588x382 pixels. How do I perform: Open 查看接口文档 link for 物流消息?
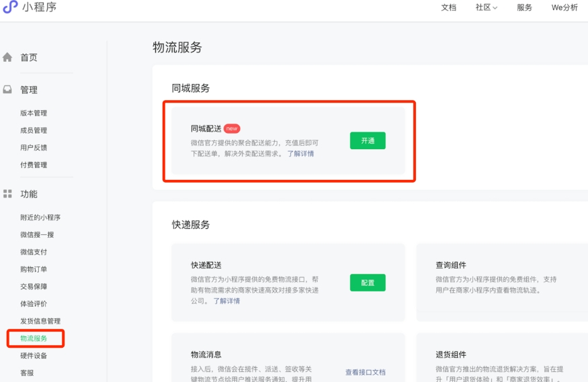[366, 372]
